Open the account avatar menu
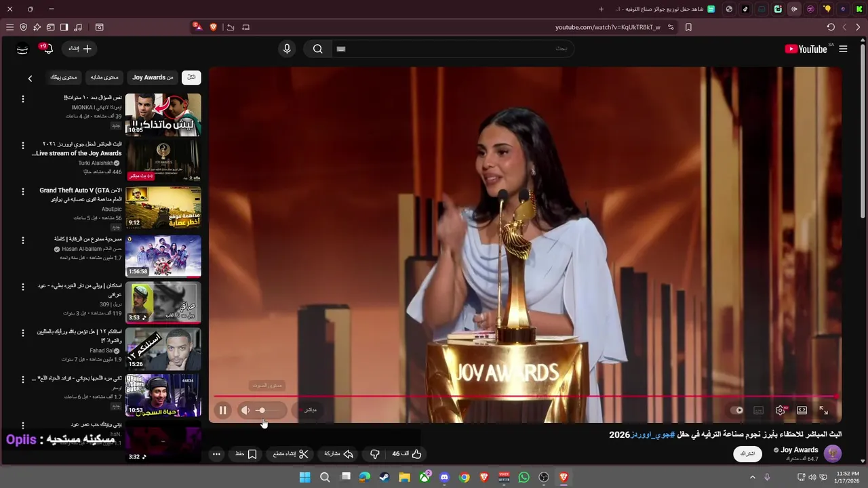The image size is (868, 488). [22, 49]
